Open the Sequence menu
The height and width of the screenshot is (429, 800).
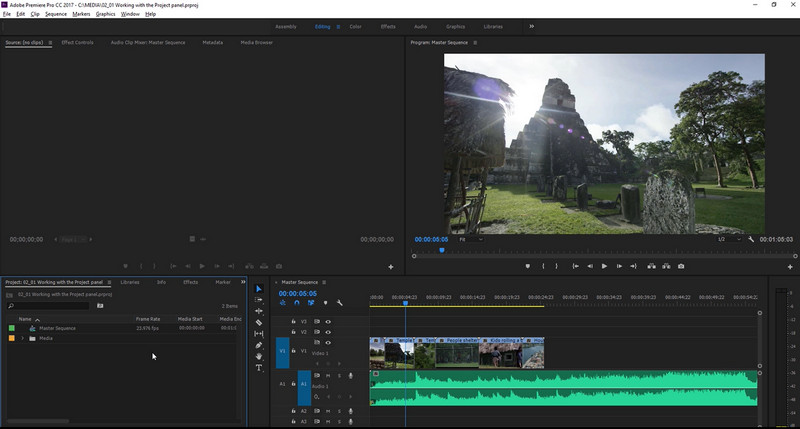[x=56, y=14]
